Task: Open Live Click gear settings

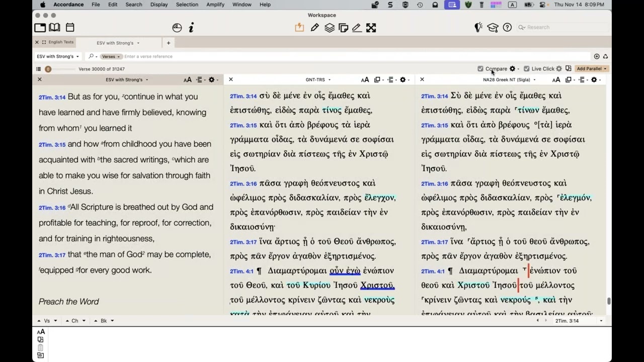Action: [559, 69]
